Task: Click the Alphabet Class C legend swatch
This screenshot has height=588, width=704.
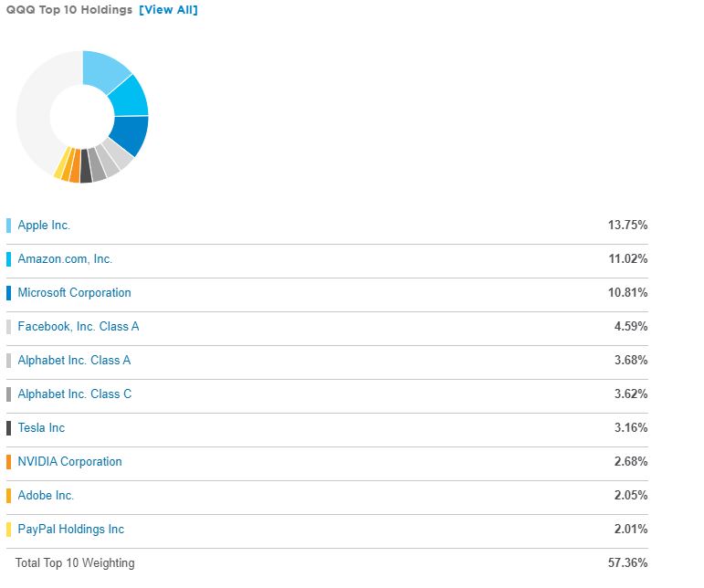Action: click(x=8, y=394)
